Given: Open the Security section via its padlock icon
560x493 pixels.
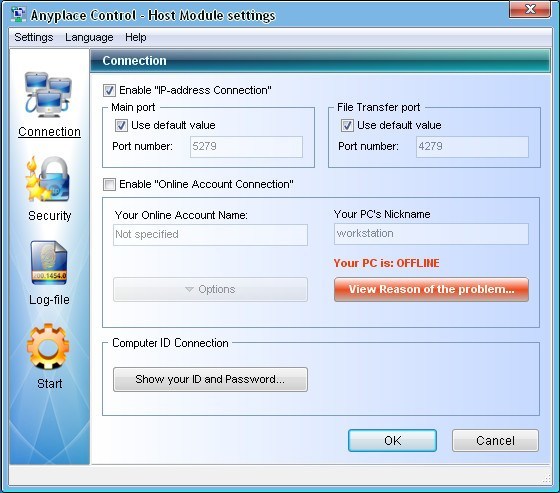Looking at the screenshot, I should [48, 179].
